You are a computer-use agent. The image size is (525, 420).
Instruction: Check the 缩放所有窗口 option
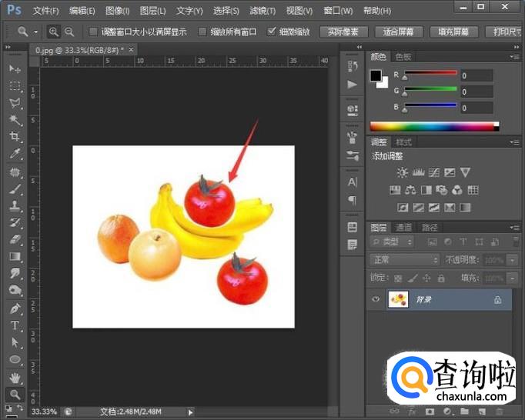click(x=202, y=32)
